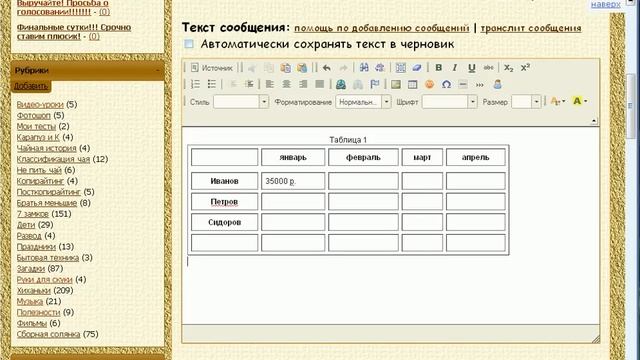Toggle underline formatting
Image resolution: width=640 pixels, height=360 pixels.
(471, 68)
